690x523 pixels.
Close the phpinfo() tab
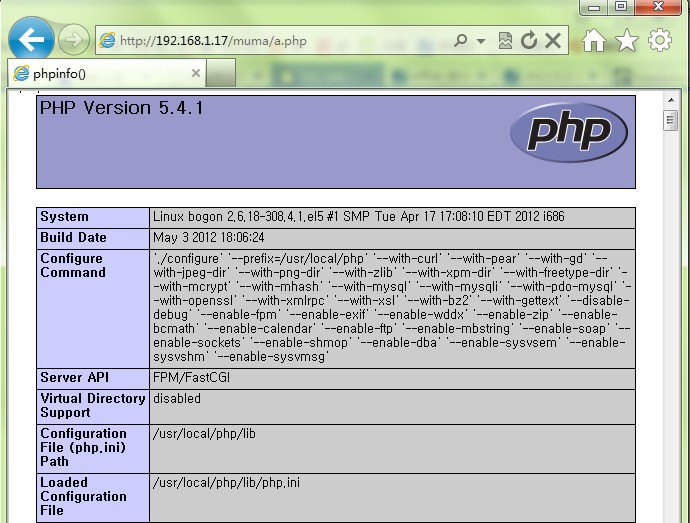[x=196, y=73]
